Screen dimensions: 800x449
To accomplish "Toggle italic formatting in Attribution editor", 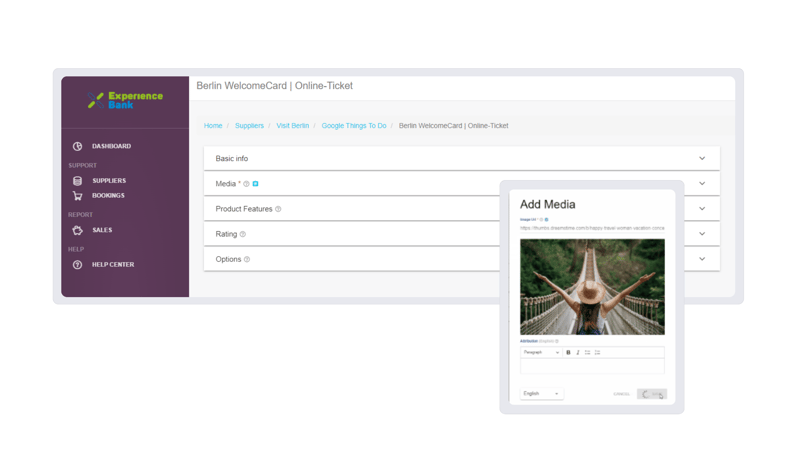I will [578, 352].
